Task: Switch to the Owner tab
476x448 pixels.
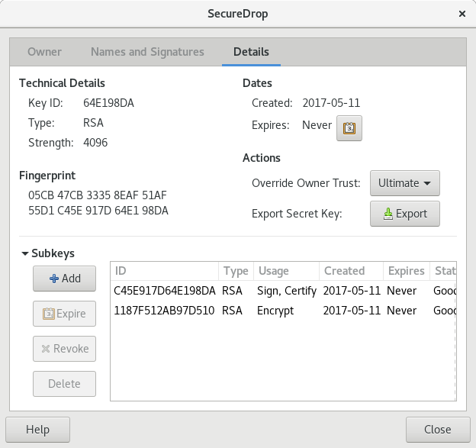Action: [44, 52]
